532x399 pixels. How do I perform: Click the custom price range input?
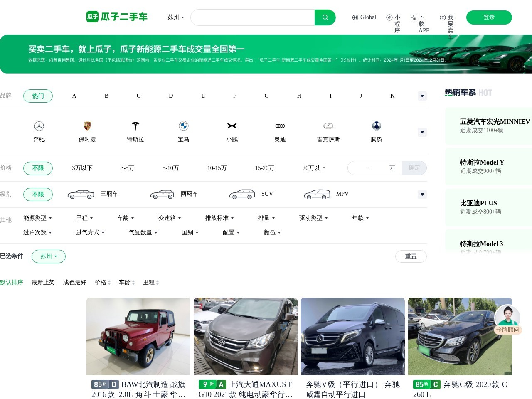point(375,168)
